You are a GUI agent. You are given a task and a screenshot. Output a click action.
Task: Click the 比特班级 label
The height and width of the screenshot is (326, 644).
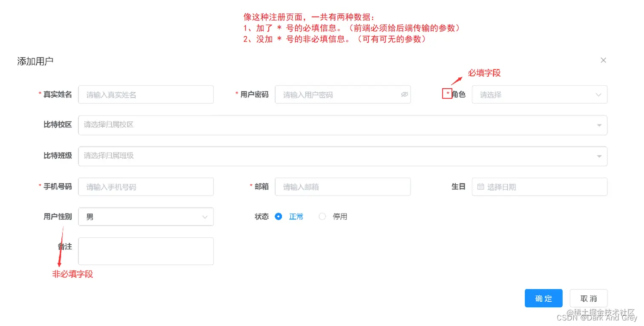57,156
